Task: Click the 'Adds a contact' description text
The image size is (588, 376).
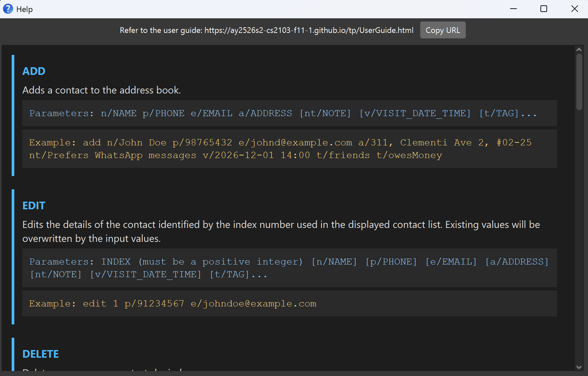Action: (x=101, y=90)
